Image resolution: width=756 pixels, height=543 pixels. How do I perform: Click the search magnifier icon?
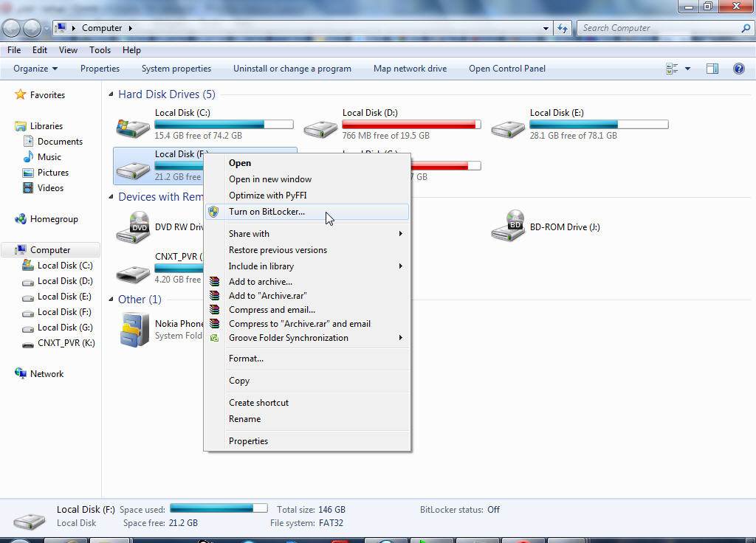(x=746, y=28)
